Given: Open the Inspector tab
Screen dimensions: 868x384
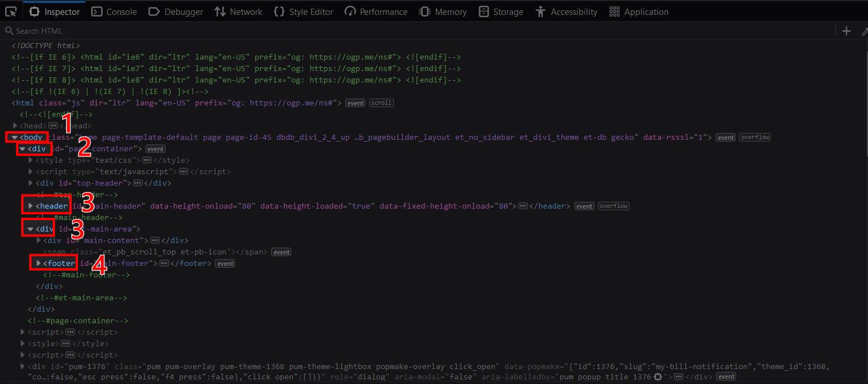Looking at the screenshot, I should 54,11.
